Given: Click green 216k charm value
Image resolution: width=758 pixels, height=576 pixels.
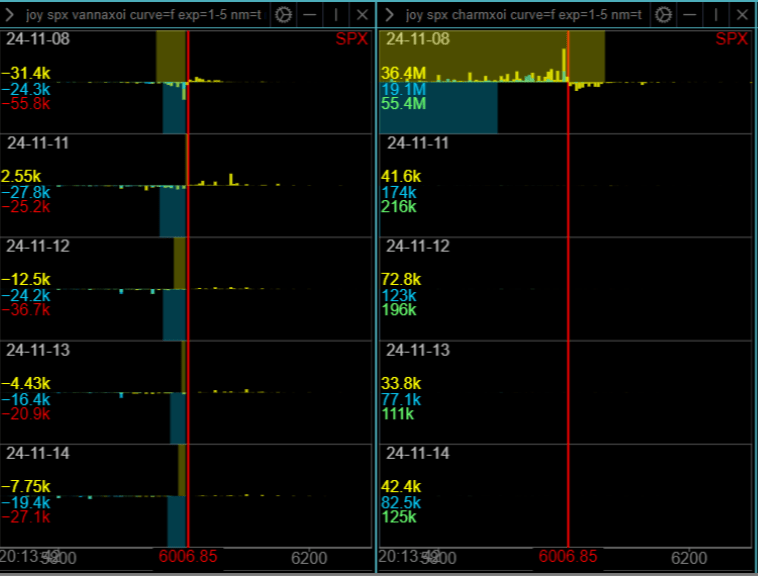Looking at the screenshot, I should 399,207.
